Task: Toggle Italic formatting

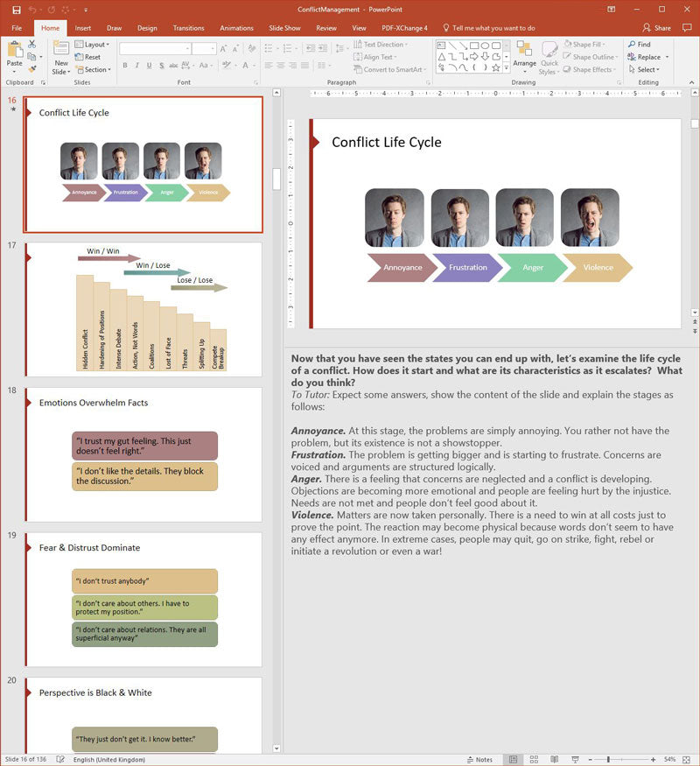Action: [x=137, y=65]
